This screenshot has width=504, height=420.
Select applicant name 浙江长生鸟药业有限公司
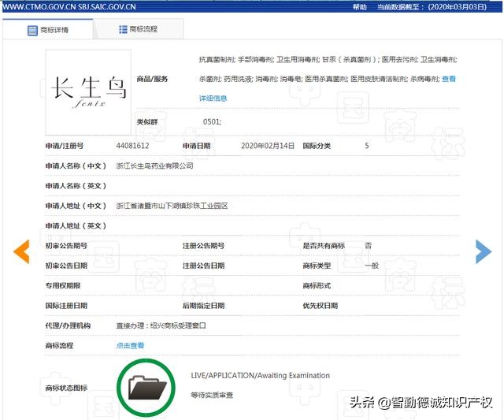[154, 165]
